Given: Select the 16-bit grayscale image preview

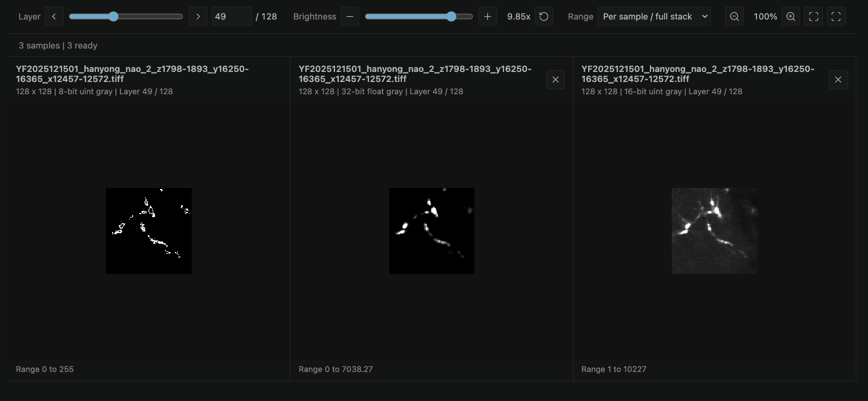Looking at the screenshot, I should click(714, 231).
